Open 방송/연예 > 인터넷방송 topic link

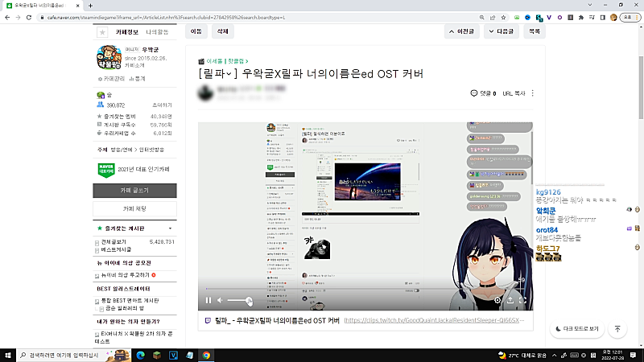click(138, 150)
